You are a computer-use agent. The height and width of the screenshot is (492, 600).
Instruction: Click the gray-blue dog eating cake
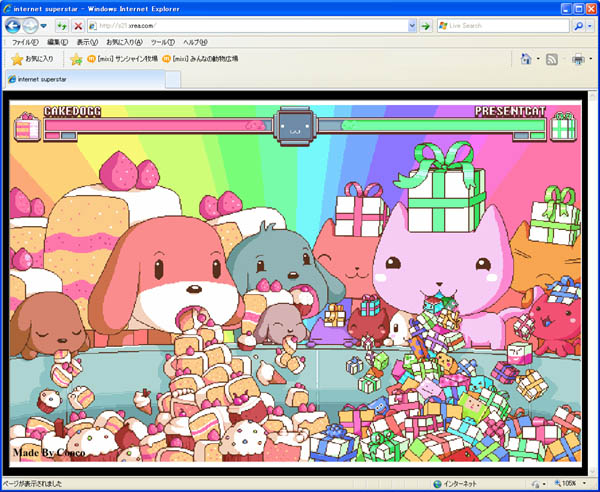284,268
